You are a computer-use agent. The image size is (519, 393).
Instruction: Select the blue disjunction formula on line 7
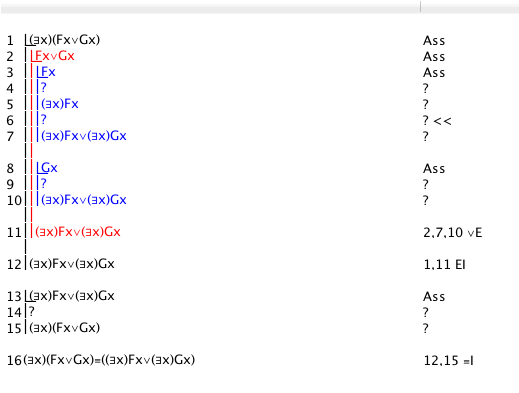click(84, 136)
